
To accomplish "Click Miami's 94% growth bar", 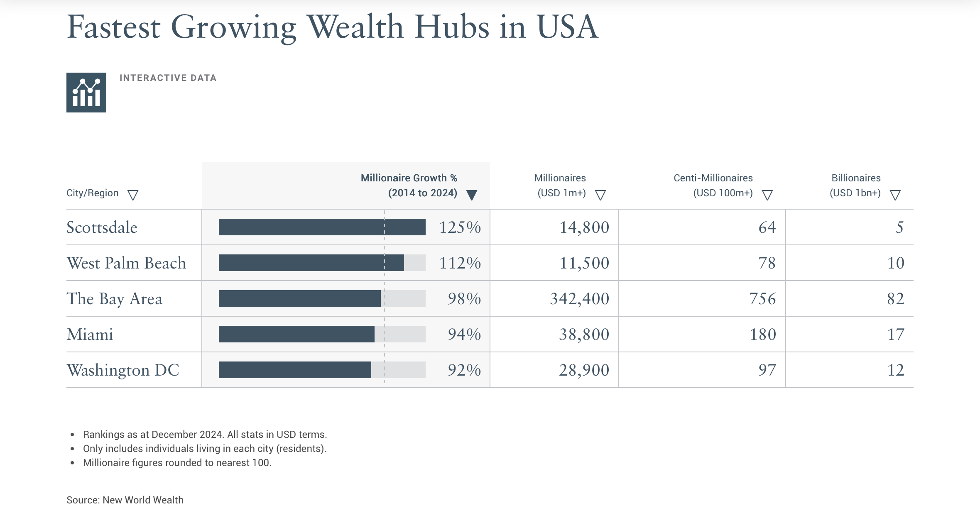I will coord(296,334).
